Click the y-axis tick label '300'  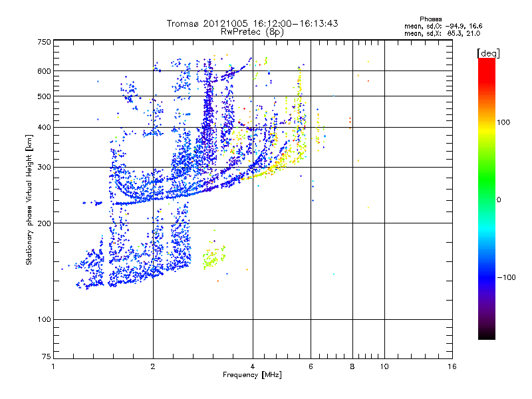point(44,167)
